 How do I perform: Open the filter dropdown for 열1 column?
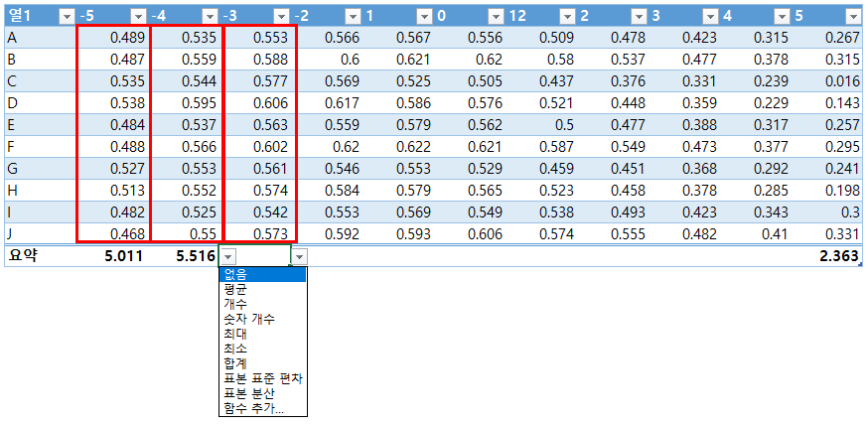[x=67, y=17]
